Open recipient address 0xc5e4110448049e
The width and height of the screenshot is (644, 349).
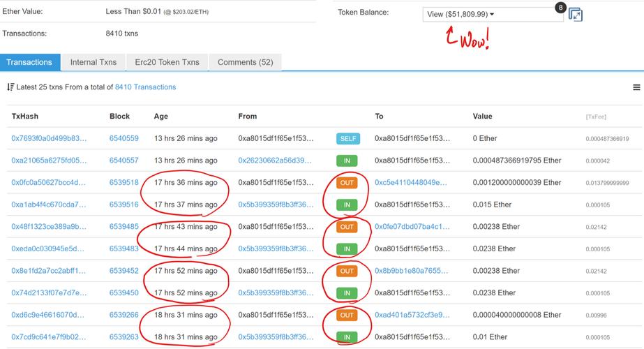tap(411, 182)
